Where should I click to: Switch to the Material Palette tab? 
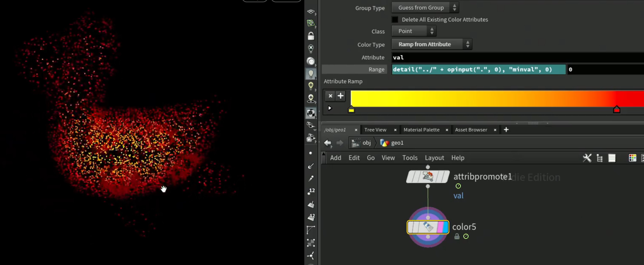tap(421, 130)
